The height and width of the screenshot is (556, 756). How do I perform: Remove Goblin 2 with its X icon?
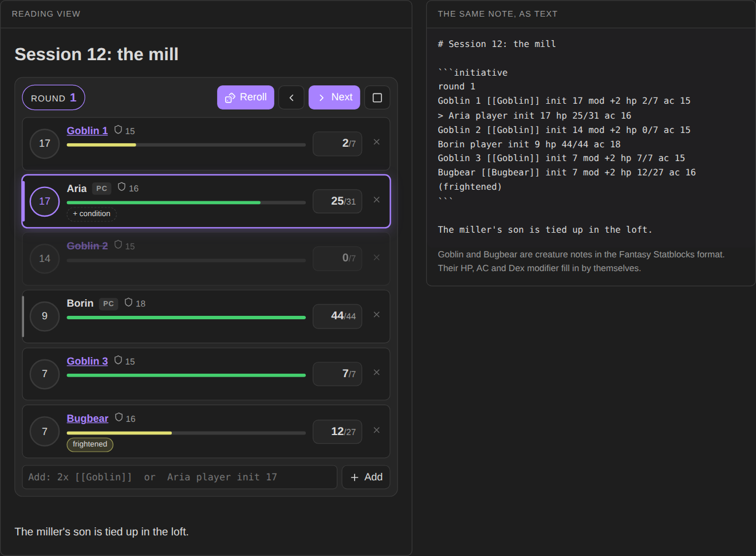(x=377, y=258)
